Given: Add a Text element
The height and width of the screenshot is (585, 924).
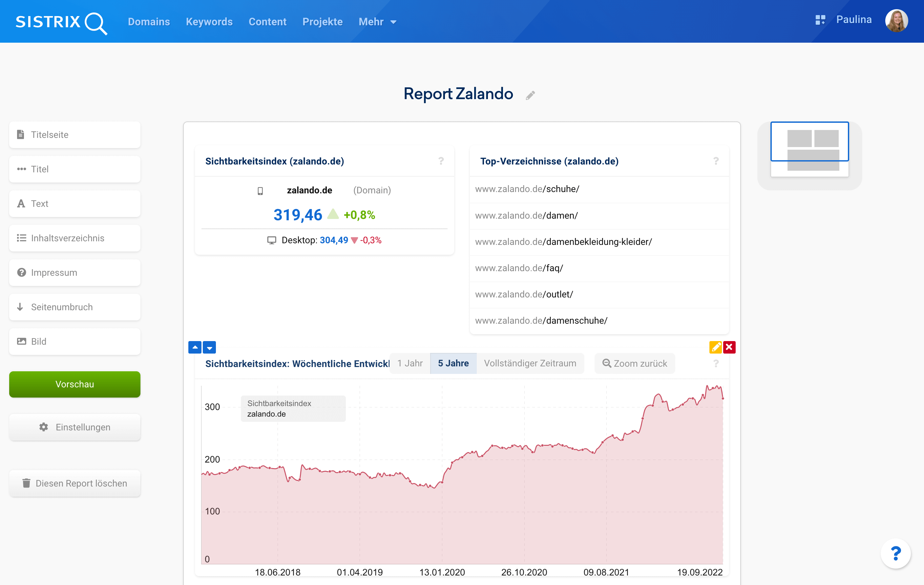Looking at the screenshot, I should pyautogui.click(x=75, y=204).
